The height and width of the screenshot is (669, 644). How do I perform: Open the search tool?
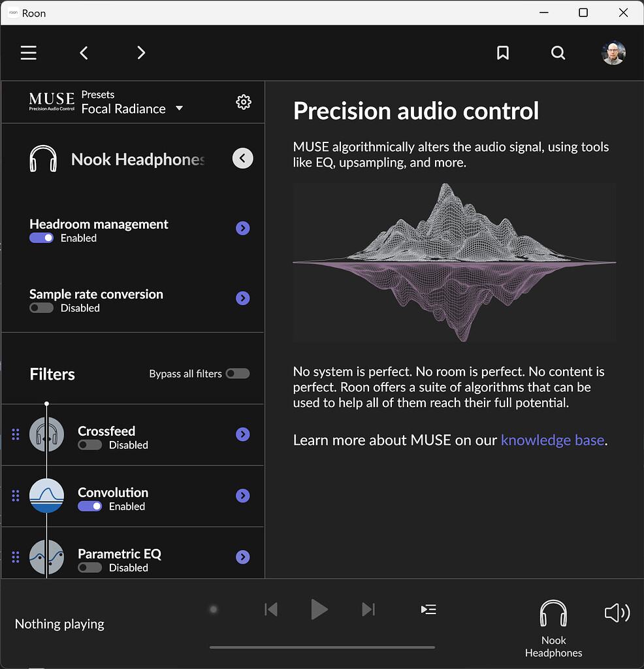click(558, 52)
